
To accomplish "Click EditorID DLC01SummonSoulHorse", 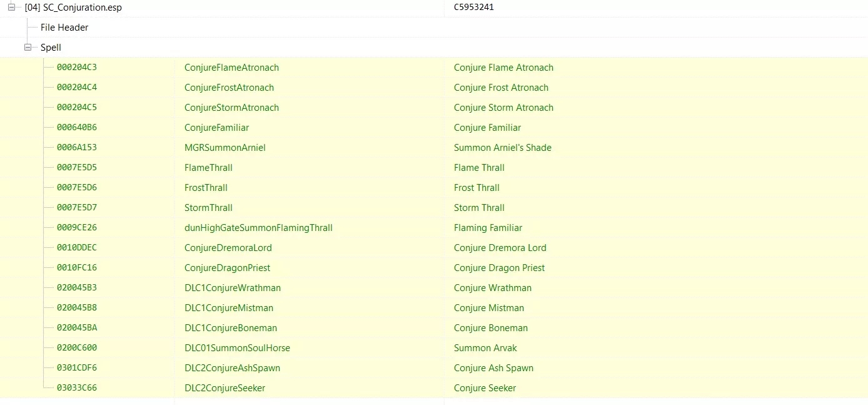I will pyautogui.click(x=237, y=348).
